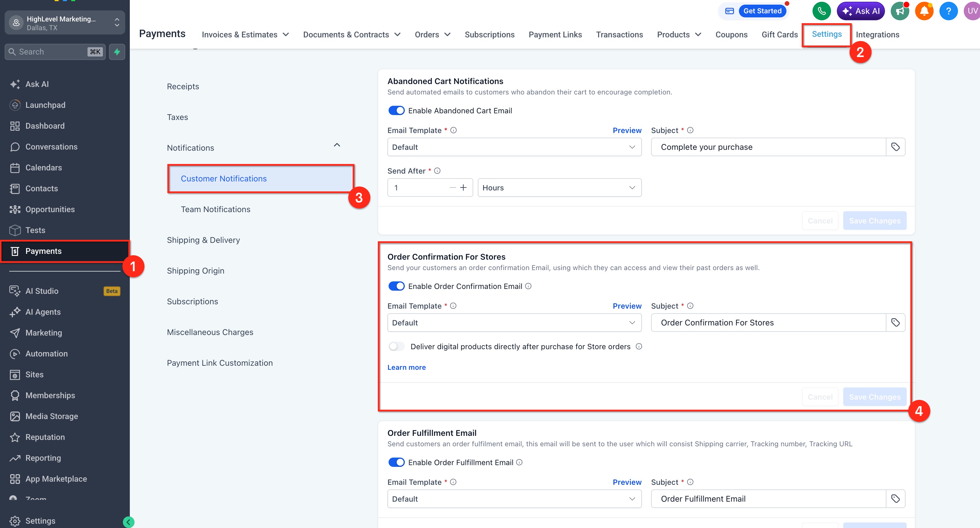This screenshot has height=528, width=980.
Task: Open the Integrations tab
Action: pos(877,34)
